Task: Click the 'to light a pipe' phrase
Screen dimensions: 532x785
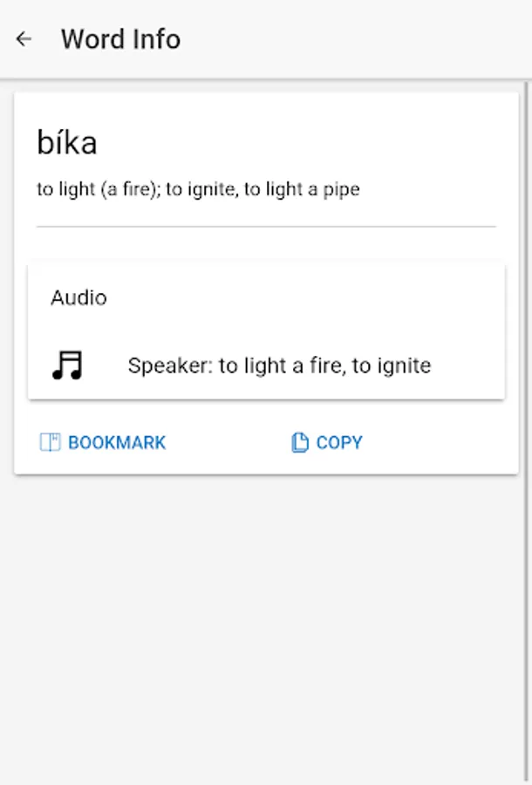Action: pos(302,188)
